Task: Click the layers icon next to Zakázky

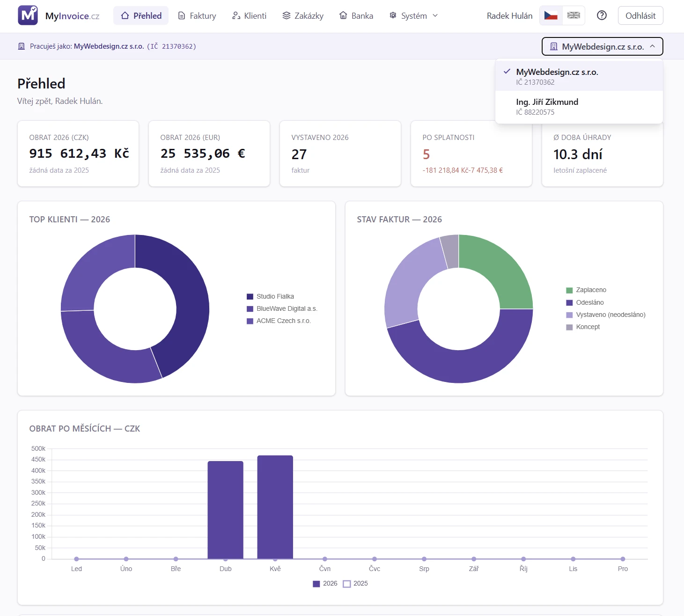Action: (x=287, y=15)
